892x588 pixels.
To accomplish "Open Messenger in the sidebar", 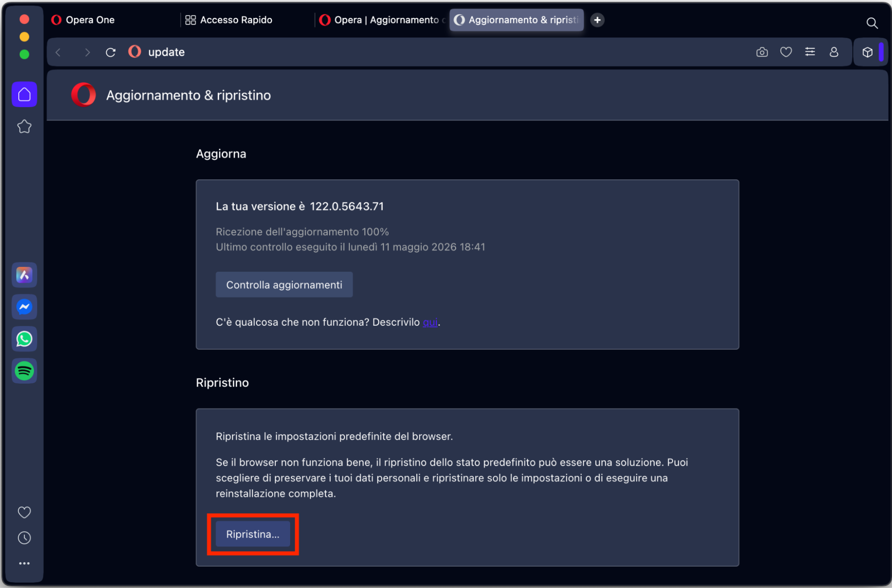I will click(25, 307).
